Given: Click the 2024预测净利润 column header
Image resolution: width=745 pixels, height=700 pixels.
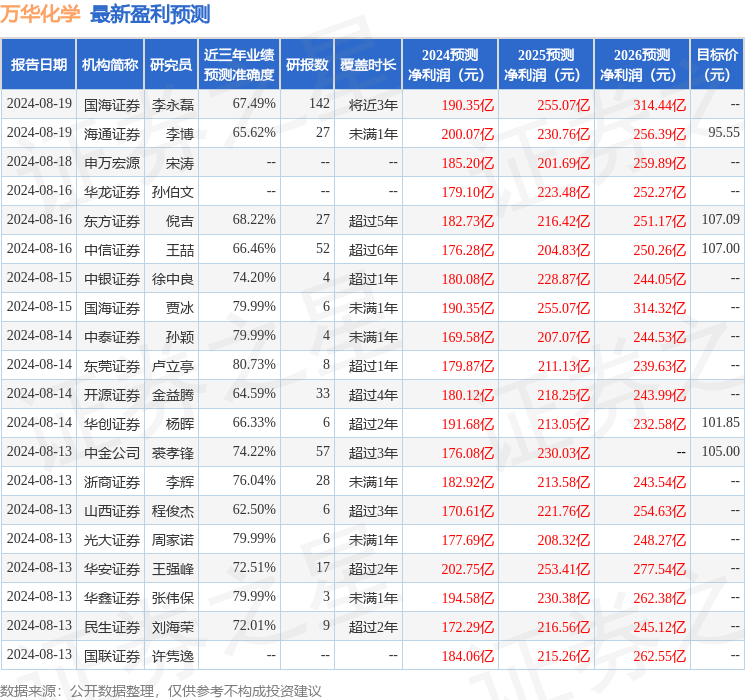Looking at the screenshot, I should click(x=449, y=65).
